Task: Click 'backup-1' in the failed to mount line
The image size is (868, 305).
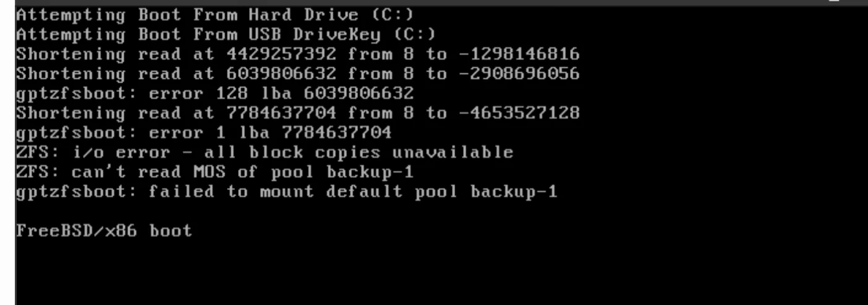Action: pos(513,193)
